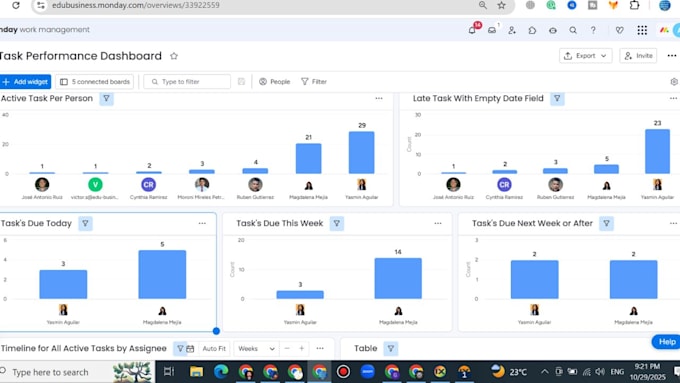This screenshot has width=680, height=383.
Task: Click the Help button
Action: point(667,342)
